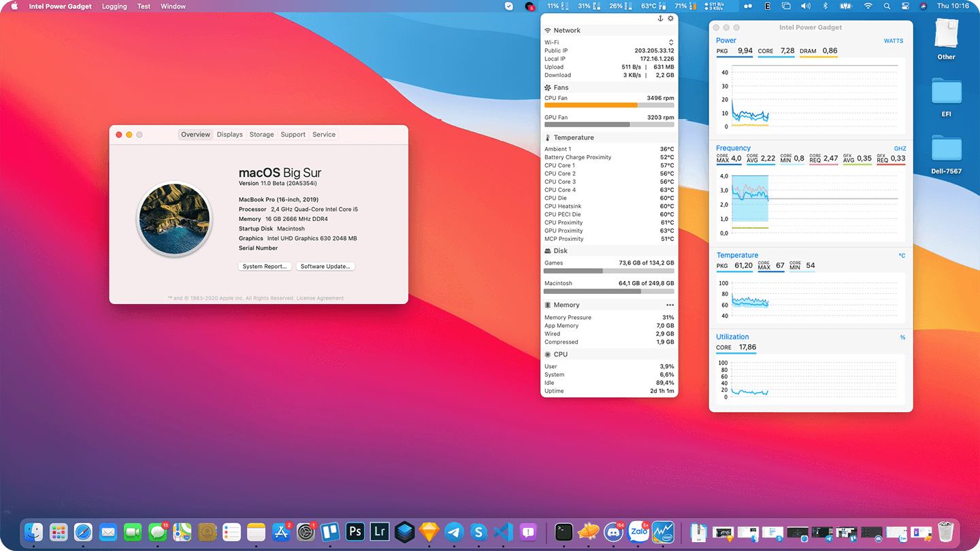
Task: Click the System Report button
Action: pos(265,266)
